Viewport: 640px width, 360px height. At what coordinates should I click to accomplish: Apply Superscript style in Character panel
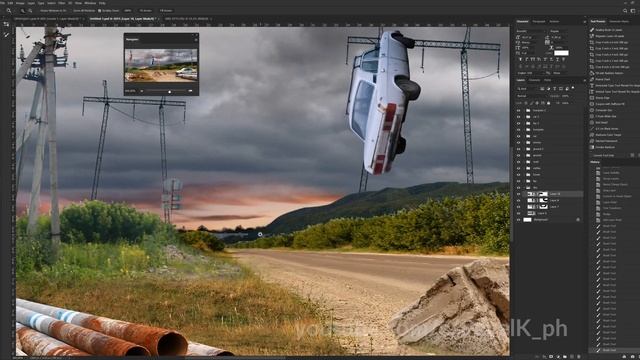tap(545, 60)
